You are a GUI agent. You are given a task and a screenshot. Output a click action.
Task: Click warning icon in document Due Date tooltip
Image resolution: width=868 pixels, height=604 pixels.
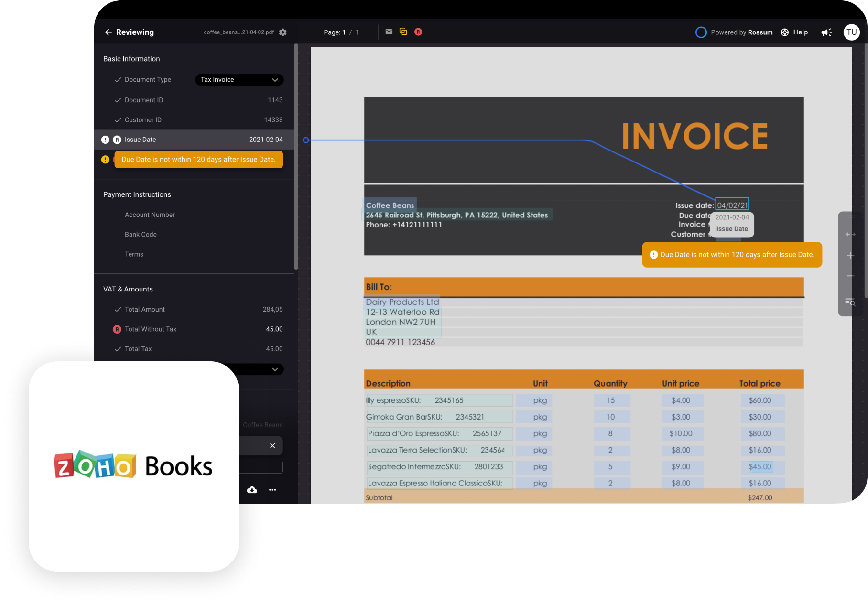[x=653, y=255]
